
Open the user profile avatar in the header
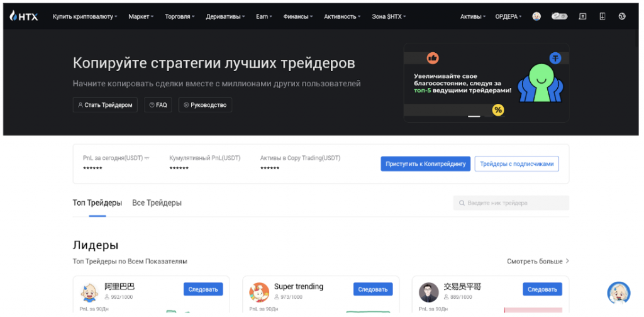pos(536,16)
